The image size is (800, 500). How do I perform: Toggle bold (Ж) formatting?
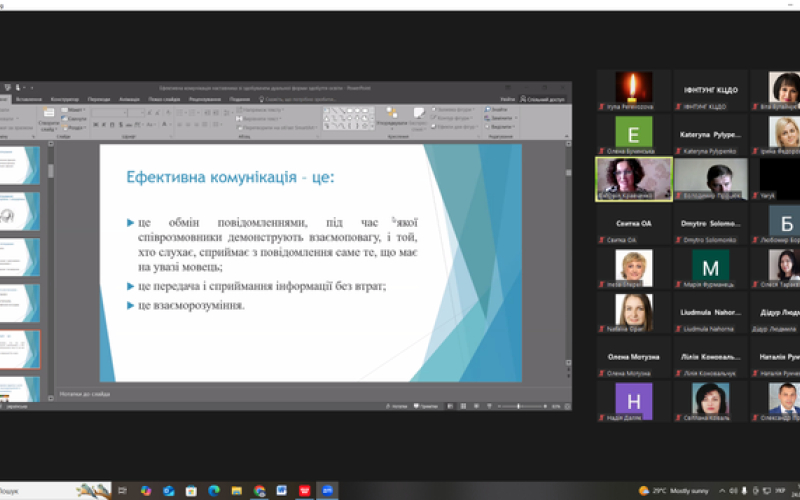pyautogui.click(x=96, y=124)
